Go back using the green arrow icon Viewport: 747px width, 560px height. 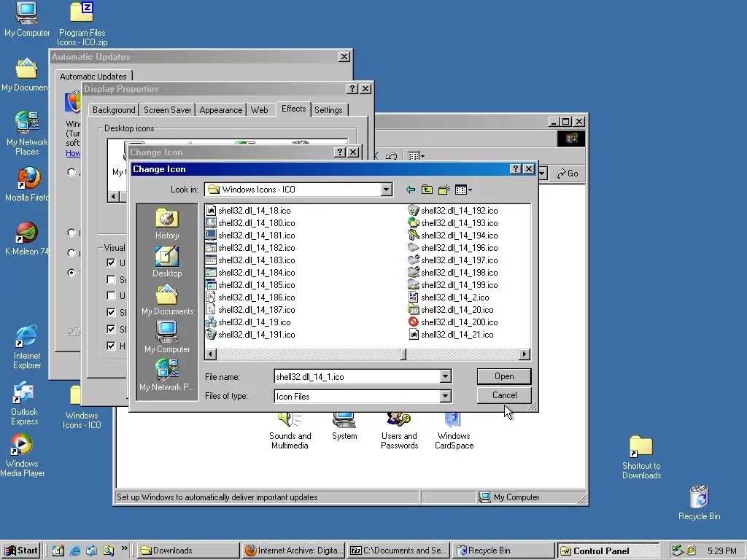(410, 190)
